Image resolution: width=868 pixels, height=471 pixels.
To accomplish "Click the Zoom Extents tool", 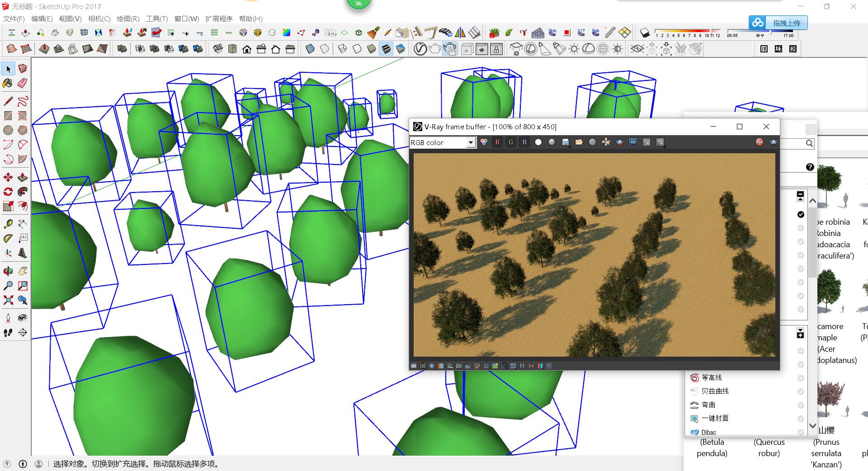I will point(8,300).
